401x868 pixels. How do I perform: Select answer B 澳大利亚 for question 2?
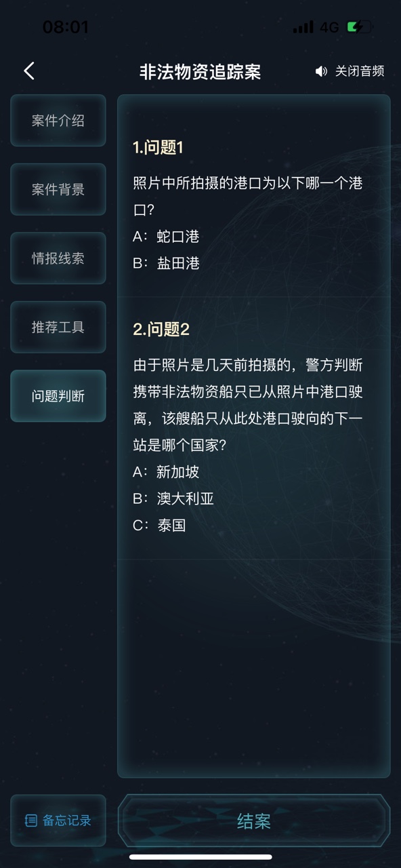[175, 498]
